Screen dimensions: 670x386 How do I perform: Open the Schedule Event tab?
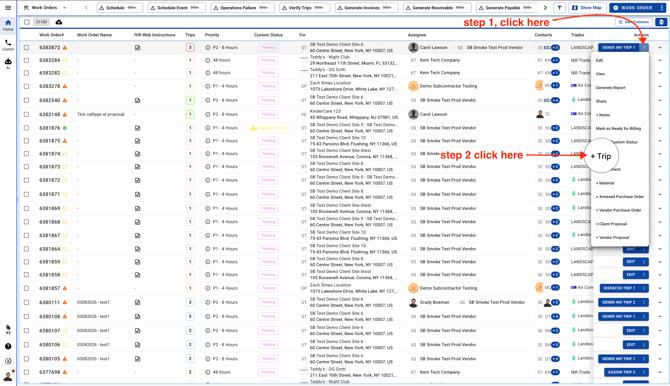[x=176, y=8]
